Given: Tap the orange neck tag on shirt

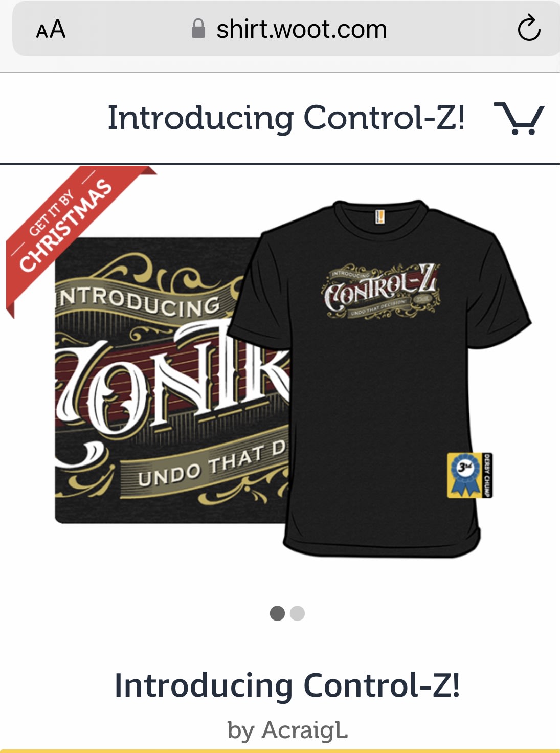Looking at the screenshot, I should 379,216.
